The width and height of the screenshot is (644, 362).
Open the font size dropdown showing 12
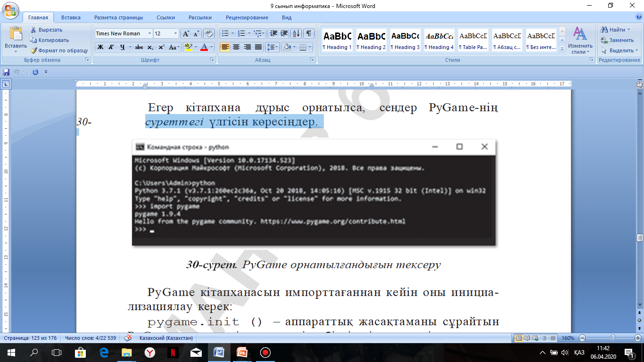[175, 33]
